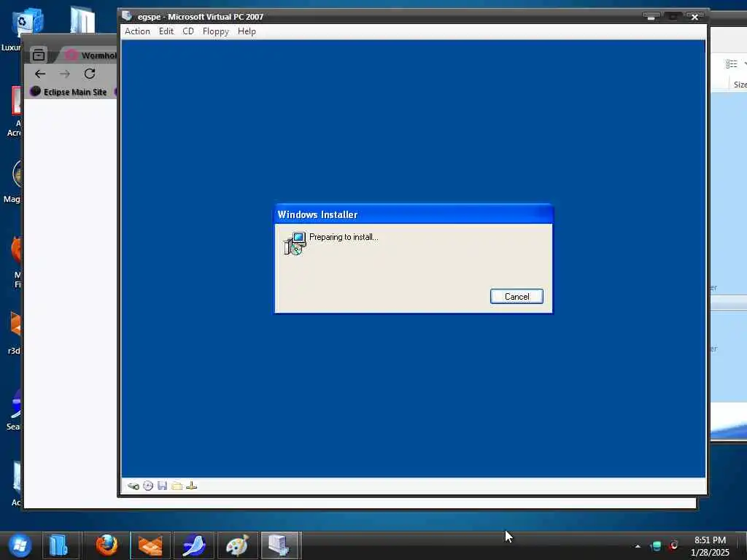Viewport: 747px width, 560px height.
Task: Open the Recycle Bin desktop icon
Action: tap(28, 23)
